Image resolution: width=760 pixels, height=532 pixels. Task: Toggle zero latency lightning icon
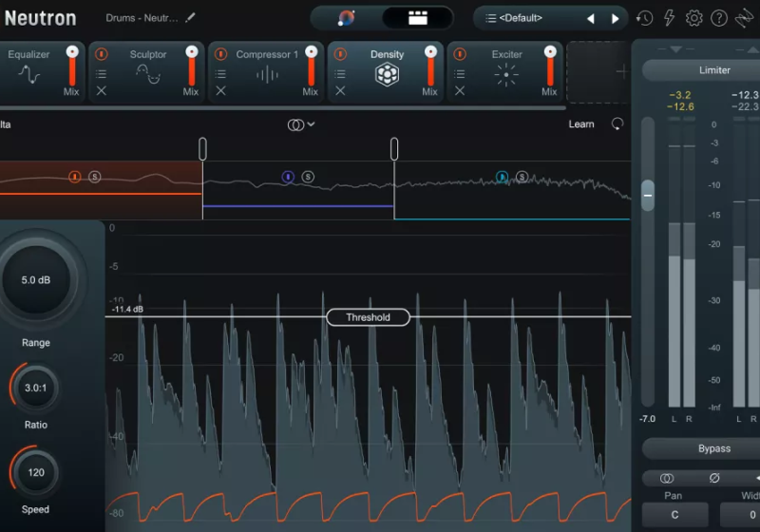pos(669,18)
